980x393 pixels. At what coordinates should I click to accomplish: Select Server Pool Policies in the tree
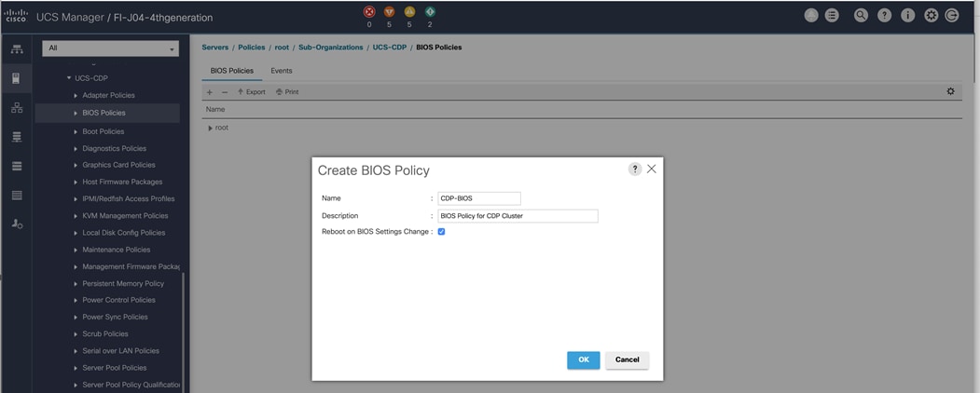tap(115, 368)
